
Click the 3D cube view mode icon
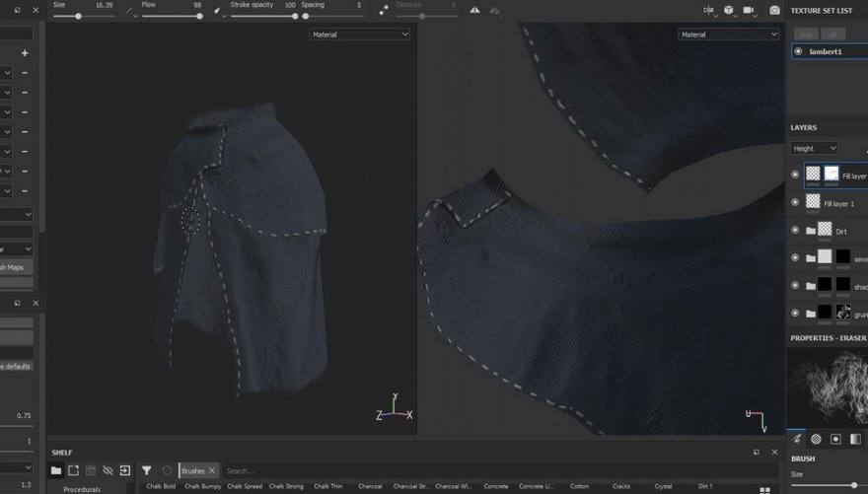pos(729,10)
